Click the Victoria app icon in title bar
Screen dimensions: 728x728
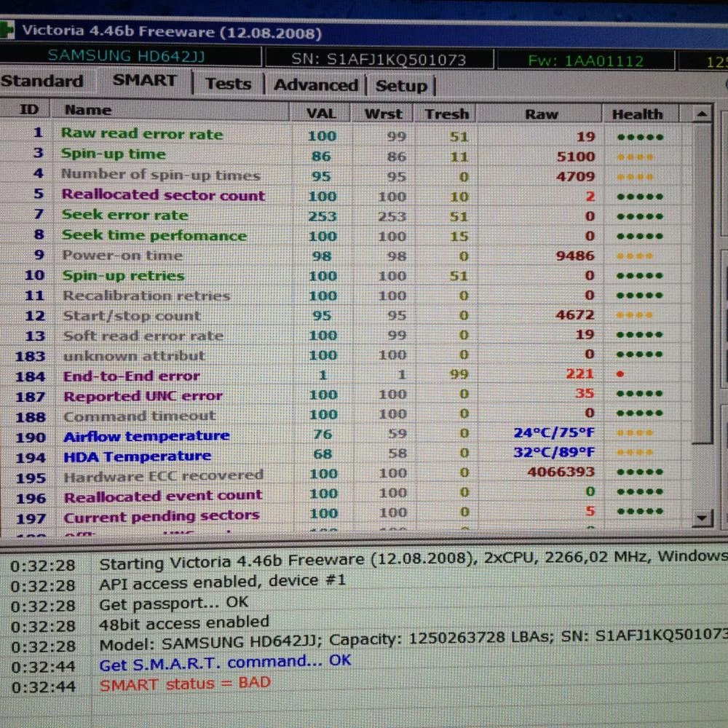(7, 29)
